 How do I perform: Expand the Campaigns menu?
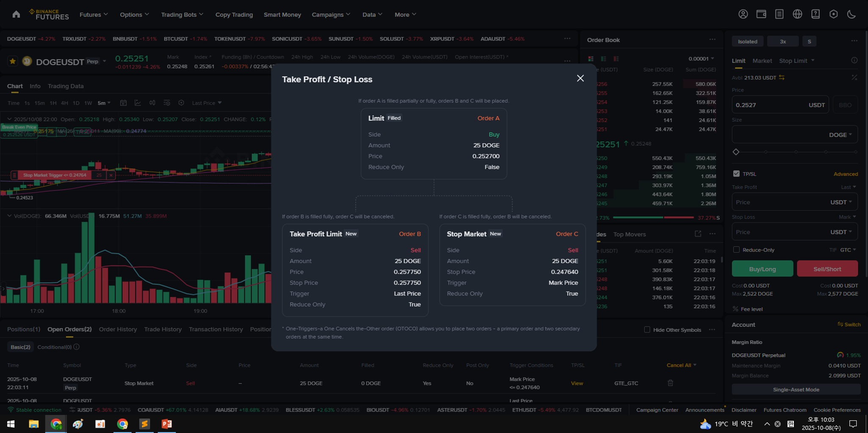point(331,14)
